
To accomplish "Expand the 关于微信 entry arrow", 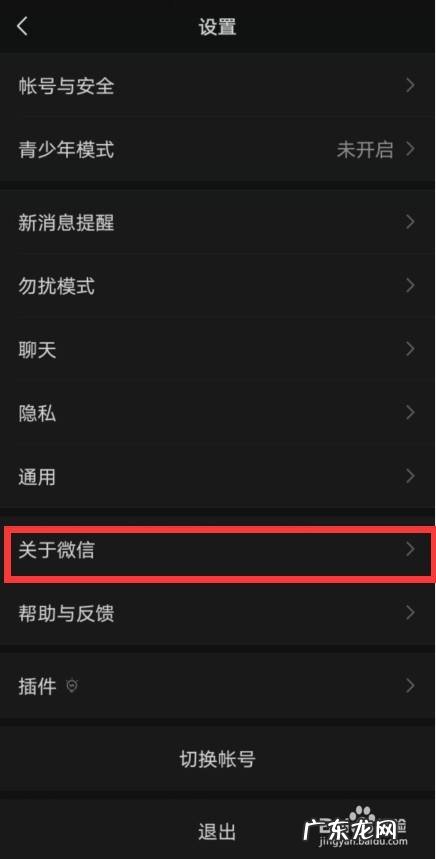I will tap(410, 549).
